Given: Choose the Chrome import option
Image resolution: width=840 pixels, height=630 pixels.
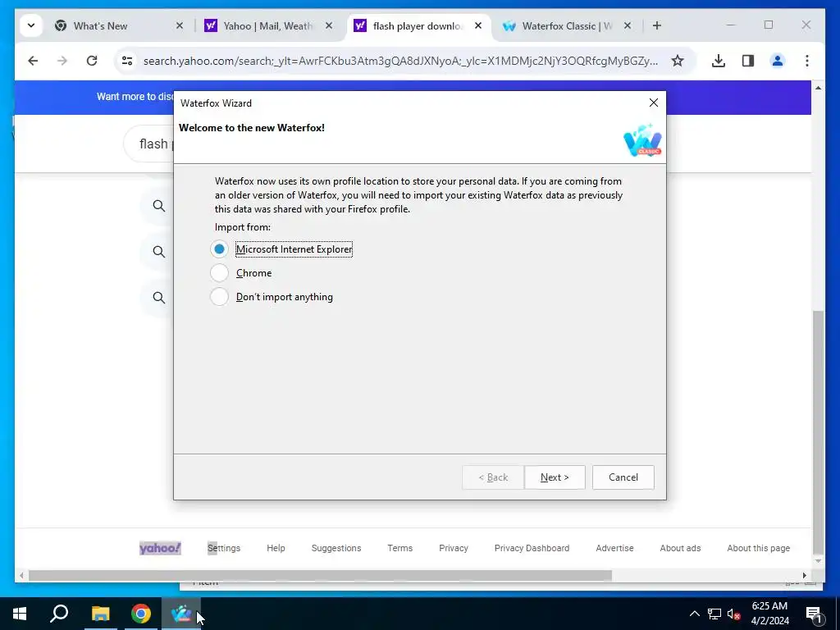Looking at the screenshot, I should pos(219,272).
